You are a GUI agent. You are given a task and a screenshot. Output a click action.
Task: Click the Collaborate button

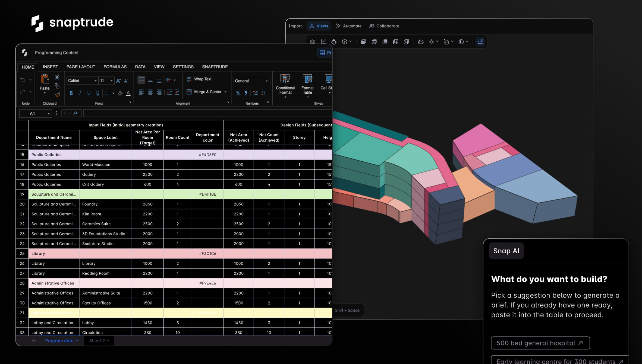tap(384, 26)
